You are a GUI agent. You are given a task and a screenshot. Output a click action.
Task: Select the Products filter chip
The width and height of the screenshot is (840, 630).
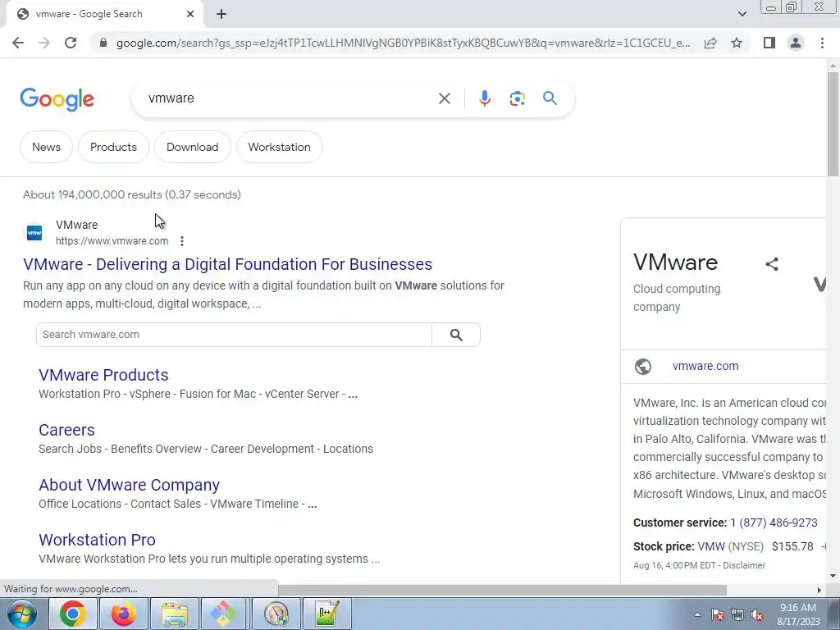(x=113, y=147)
